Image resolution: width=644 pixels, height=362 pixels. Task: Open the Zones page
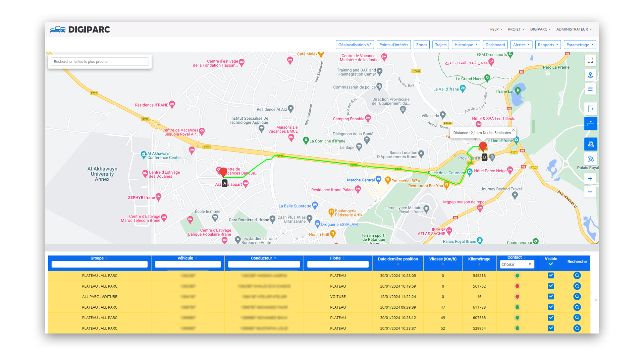click(422, 45)
